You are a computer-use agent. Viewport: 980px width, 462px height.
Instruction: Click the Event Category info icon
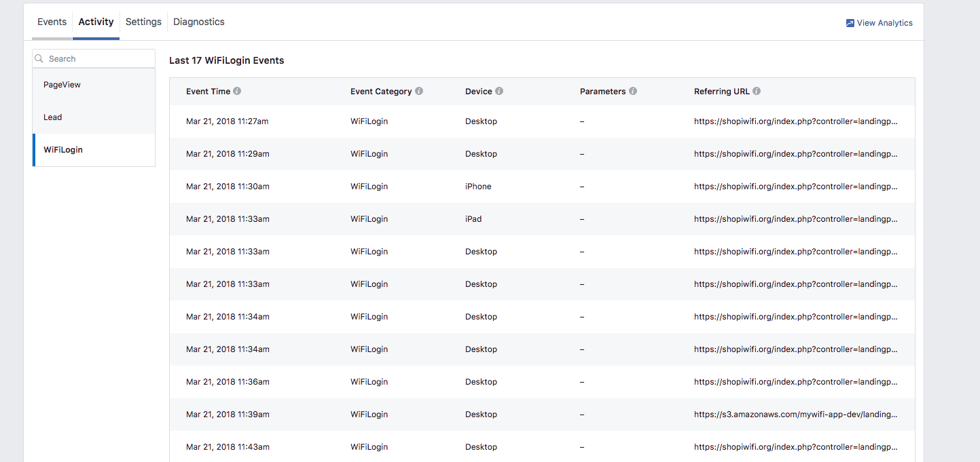419,91
